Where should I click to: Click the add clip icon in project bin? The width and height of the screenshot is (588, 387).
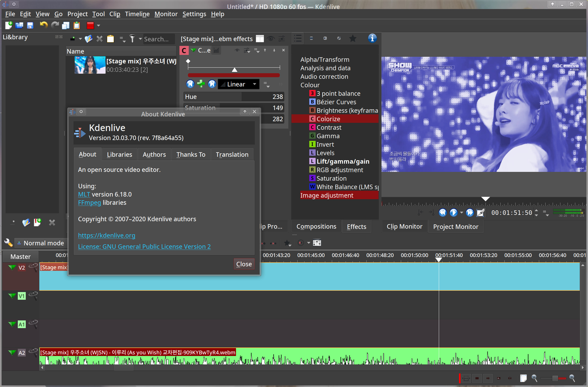pos(72,39)
